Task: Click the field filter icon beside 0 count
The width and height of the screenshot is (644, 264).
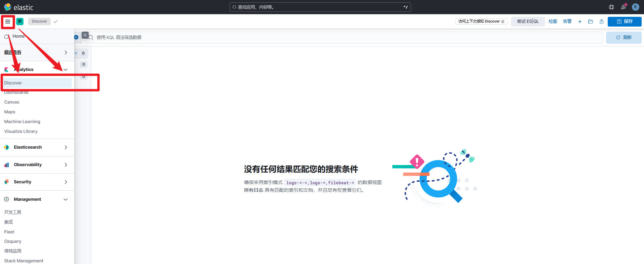Action: 76,53
